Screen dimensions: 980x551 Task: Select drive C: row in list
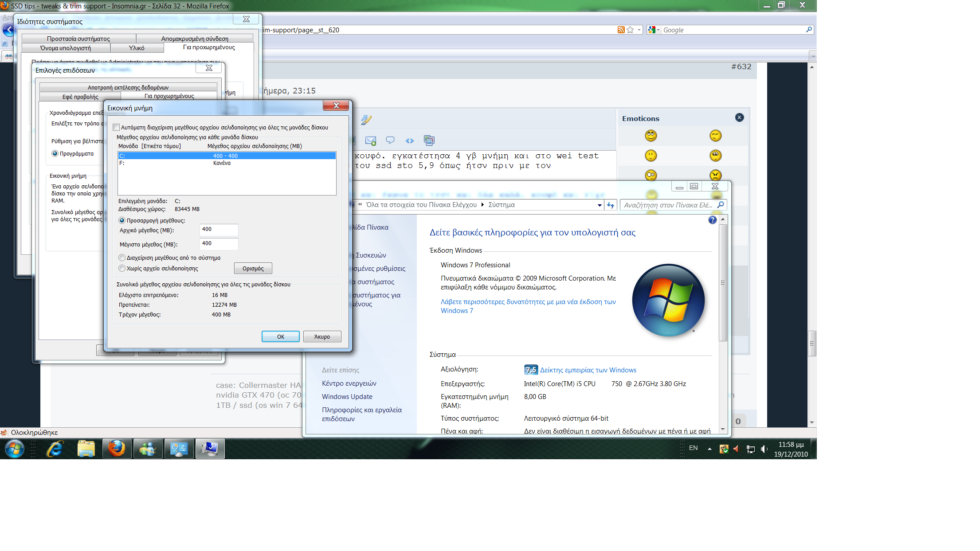coord(227,156)
